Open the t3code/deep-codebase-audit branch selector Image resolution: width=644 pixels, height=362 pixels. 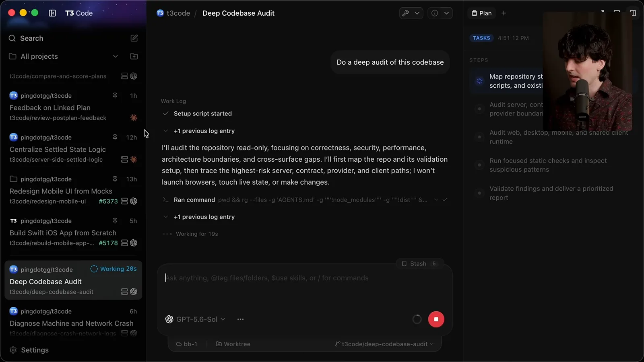pyautogui.click(x=384, y=344)
